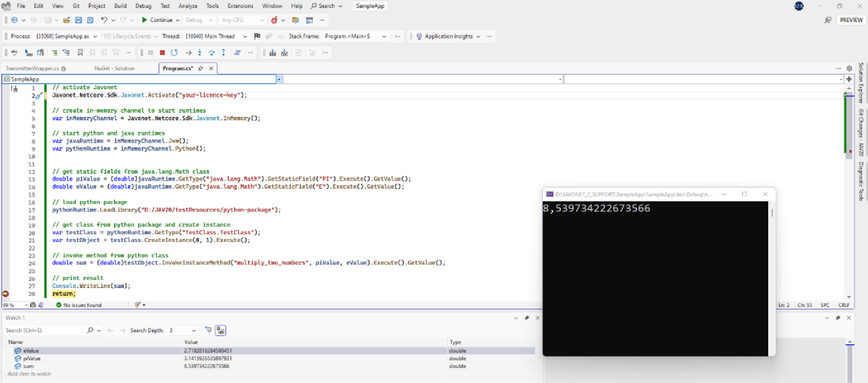Click the Watch 1 panel auto-hide pin
The image size is (868, 383).
tap(526, 318)
